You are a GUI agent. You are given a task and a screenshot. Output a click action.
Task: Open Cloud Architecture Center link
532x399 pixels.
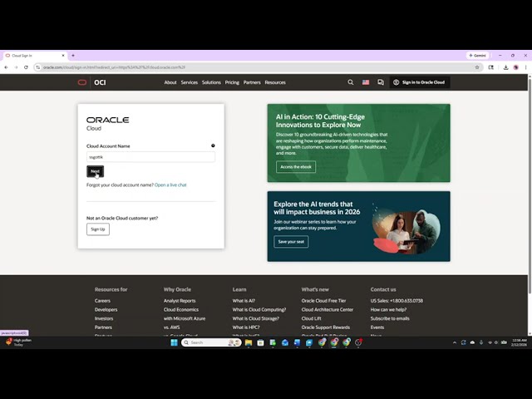[328, 309]
